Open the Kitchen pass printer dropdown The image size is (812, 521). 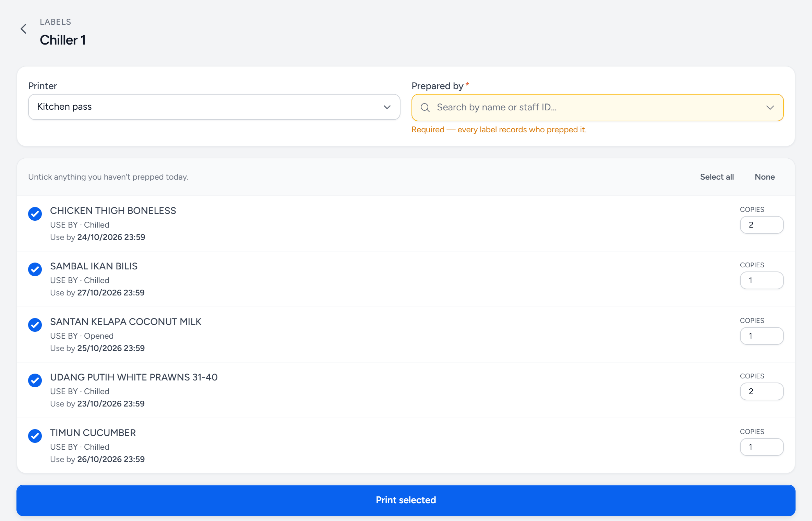click(x=214, y=107)
